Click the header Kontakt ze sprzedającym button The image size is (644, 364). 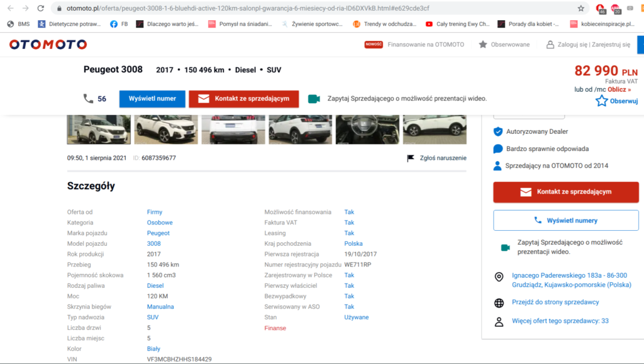pos(244,99)
